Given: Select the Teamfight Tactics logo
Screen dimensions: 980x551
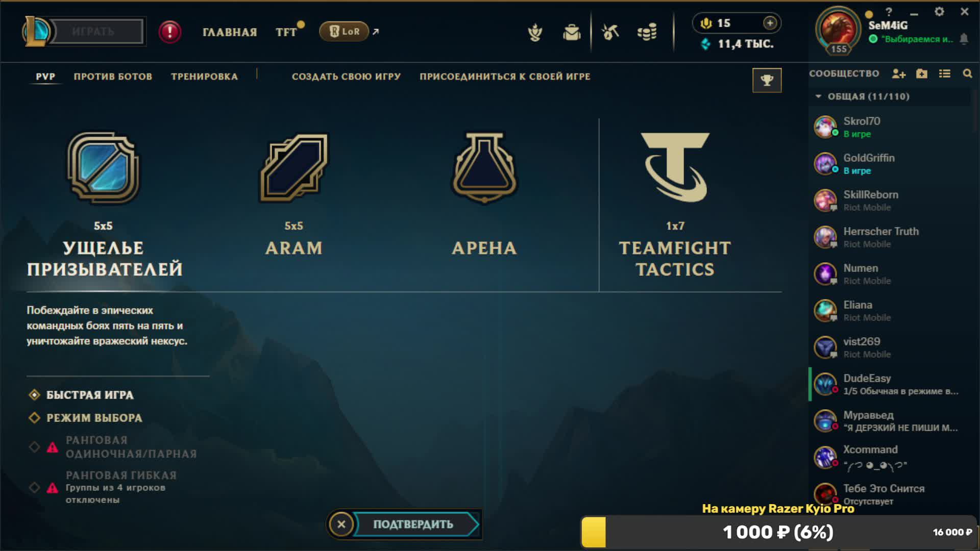Looking at the screenshot, I should [675, 167].
